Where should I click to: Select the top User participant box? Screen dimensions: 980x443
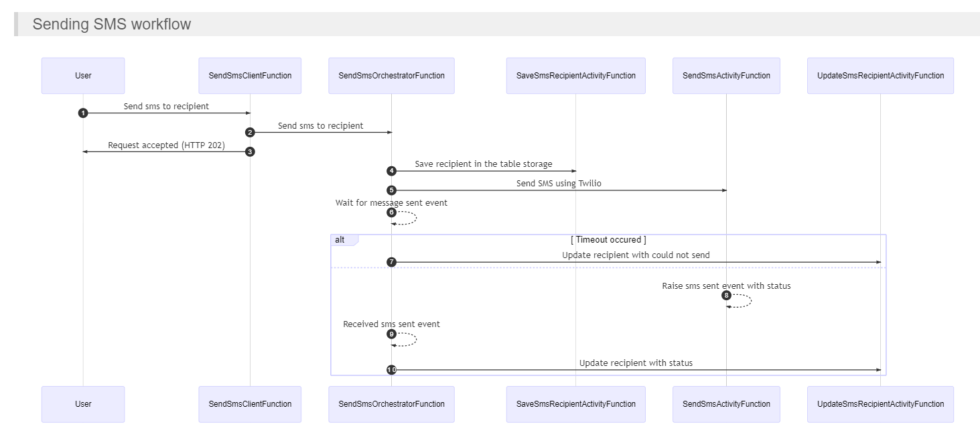[x=83, y=75]
